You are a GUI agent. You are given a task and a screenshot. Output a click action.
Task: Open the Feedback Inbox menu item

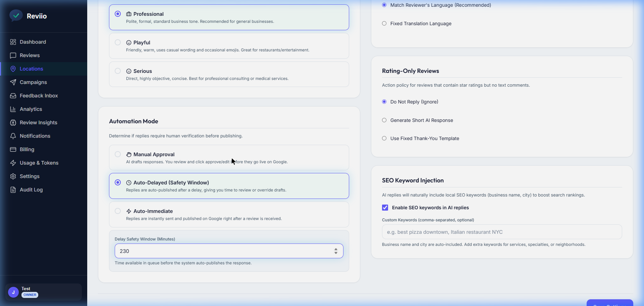click(44, 96)
